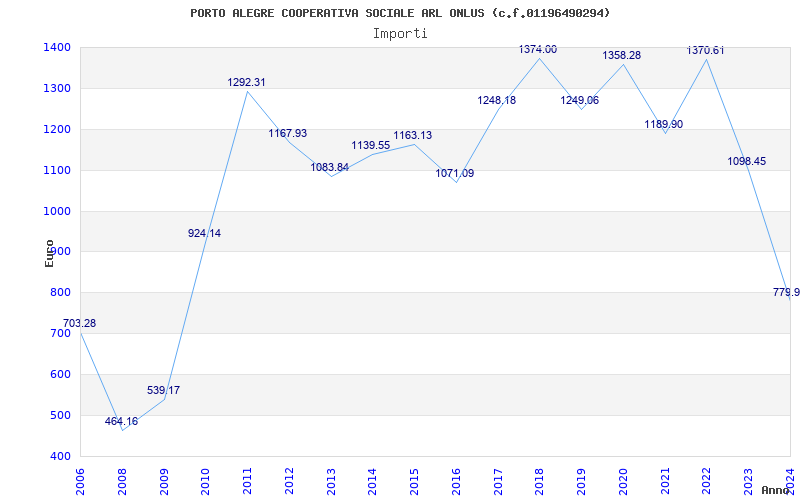
Task: Click the 1167.93 data label
Action: [x=288, y=133]
